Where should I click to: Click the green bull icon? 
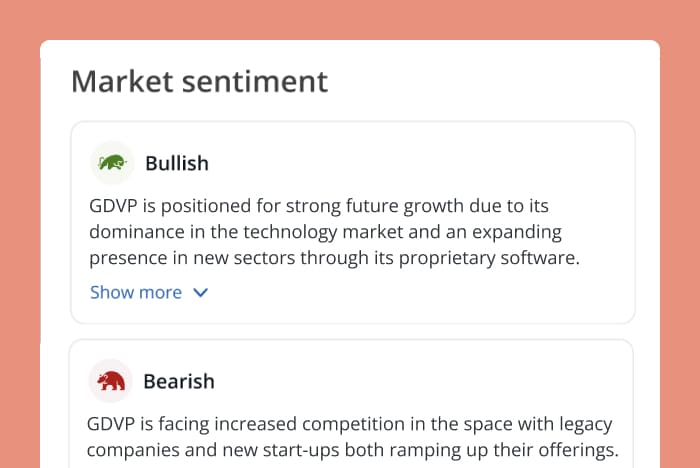112,162
